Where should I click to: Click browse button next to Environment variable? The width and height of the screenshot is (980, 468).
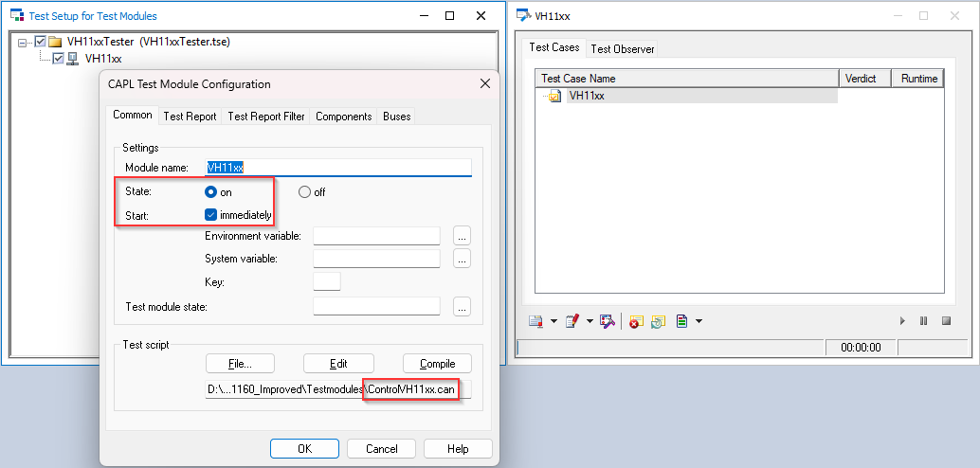pyautogui.click(x=462, y=236)
